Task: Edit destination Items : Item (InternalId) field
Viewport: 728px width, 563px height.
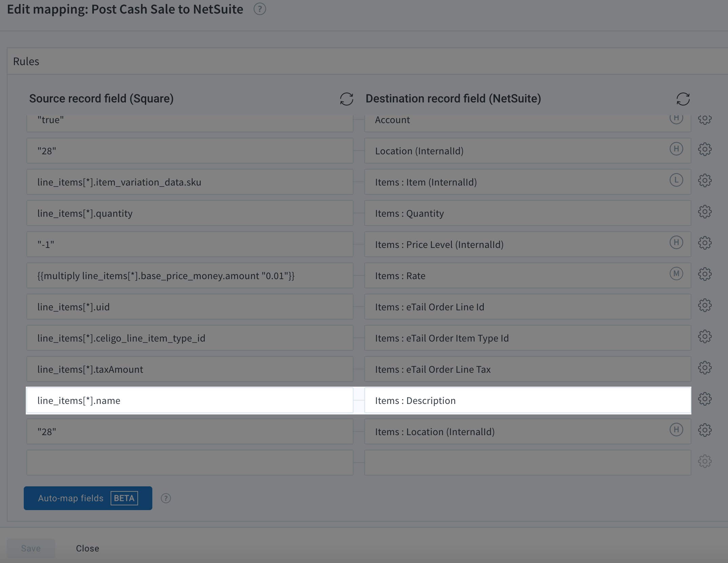Action: (x=528, y=182)
